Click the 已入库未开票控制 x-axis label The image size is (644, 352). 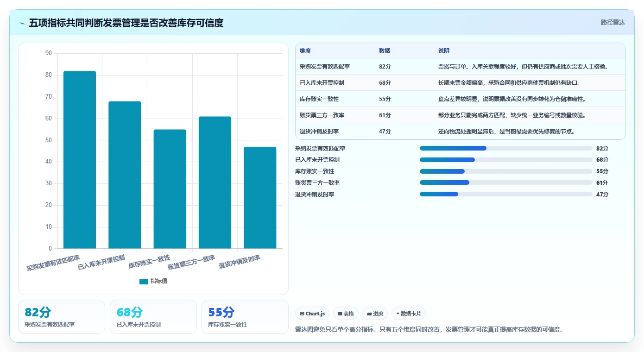(x=101, y=262)
